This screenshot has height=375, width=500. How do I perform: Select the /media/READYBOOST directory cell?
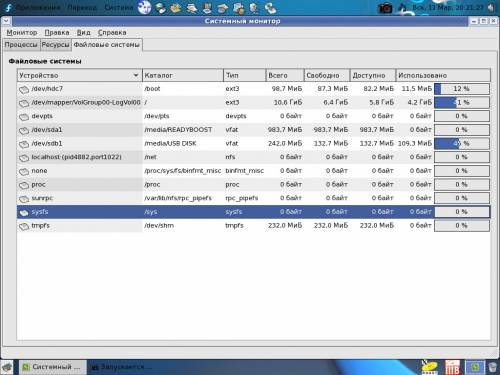[x=178, y=130]
